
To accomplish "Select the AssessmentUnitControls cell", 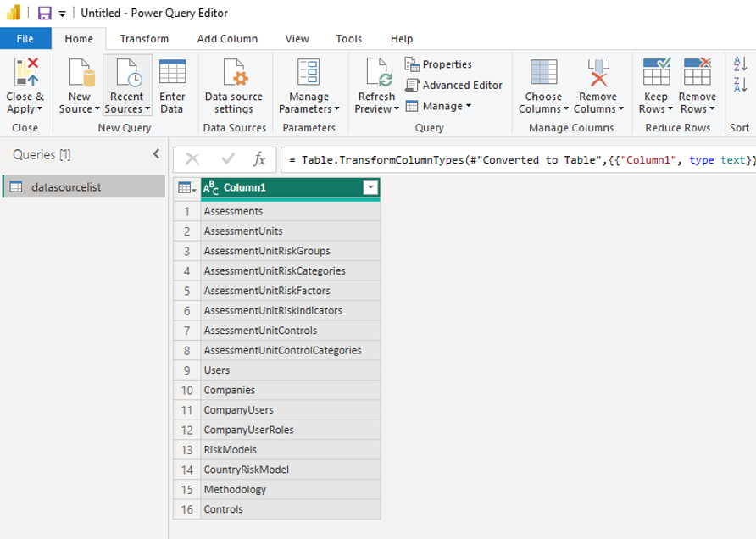I will (290, 331).
